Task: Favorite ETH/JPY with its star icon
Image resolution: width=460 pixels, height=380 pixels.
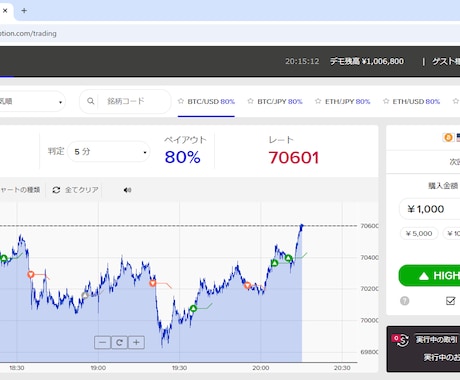Action: tap(318, 101)
